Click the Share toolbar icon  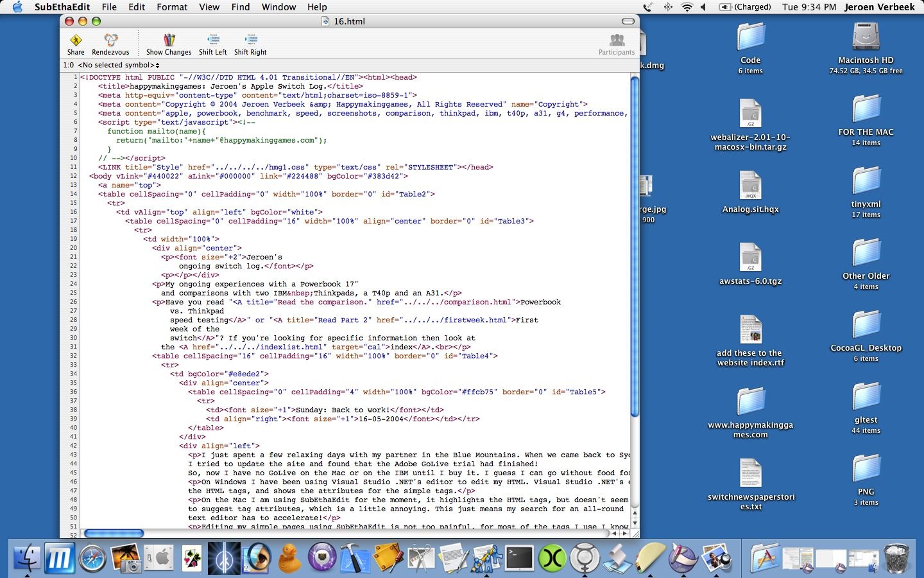tap(76, 44)
